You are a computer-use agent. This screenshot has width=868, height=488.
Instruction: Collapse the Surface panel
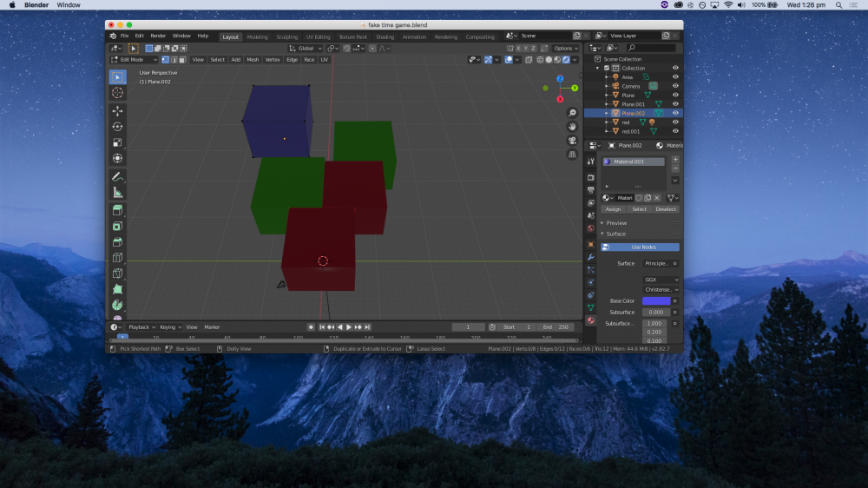(x=615, y=234)
